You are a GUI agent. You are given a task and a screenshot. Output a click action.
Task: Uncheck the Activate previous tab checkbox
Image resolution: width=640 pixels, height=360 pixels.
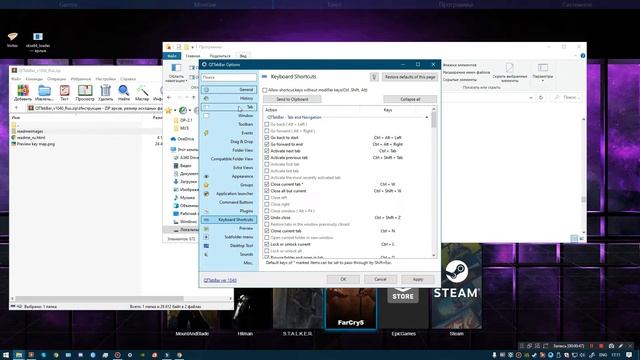pyautogui.click(x=267, y=158)
